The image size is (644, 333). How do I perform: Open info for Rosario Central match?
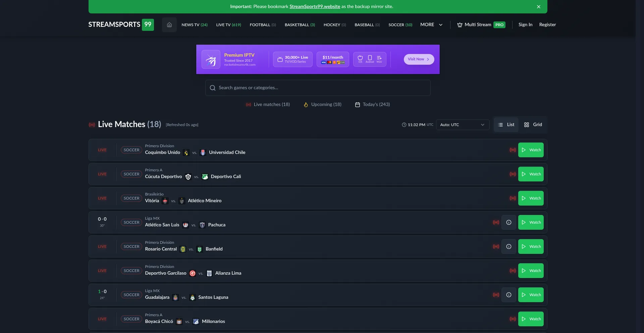[509, 246]
